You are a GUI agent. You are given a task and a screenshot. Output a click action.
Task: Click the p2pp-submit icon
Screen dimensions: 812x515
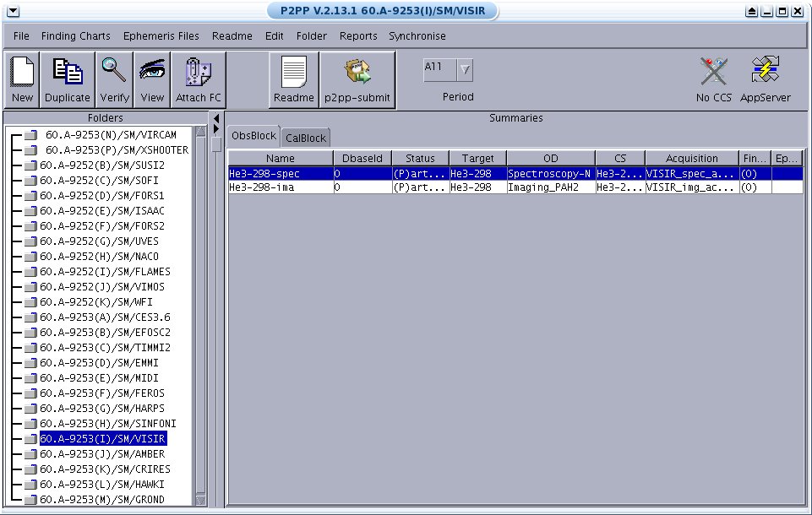point(357,80)
